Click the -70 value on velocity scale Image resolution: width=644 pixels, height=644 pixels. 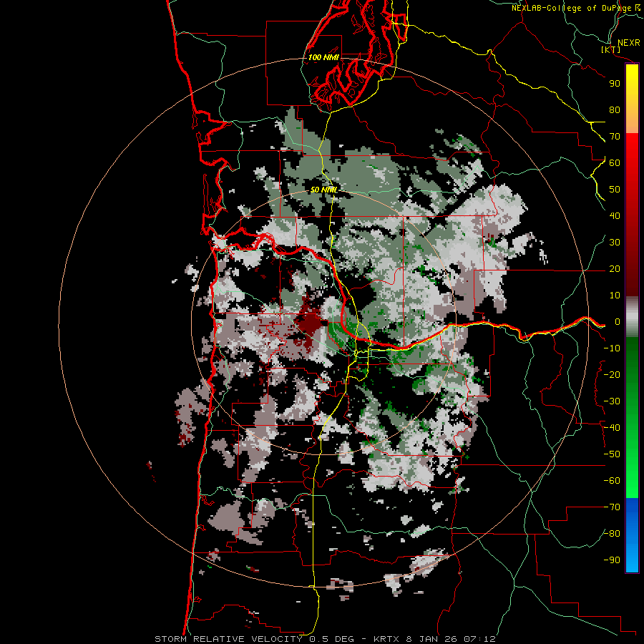tap(612, 507)
